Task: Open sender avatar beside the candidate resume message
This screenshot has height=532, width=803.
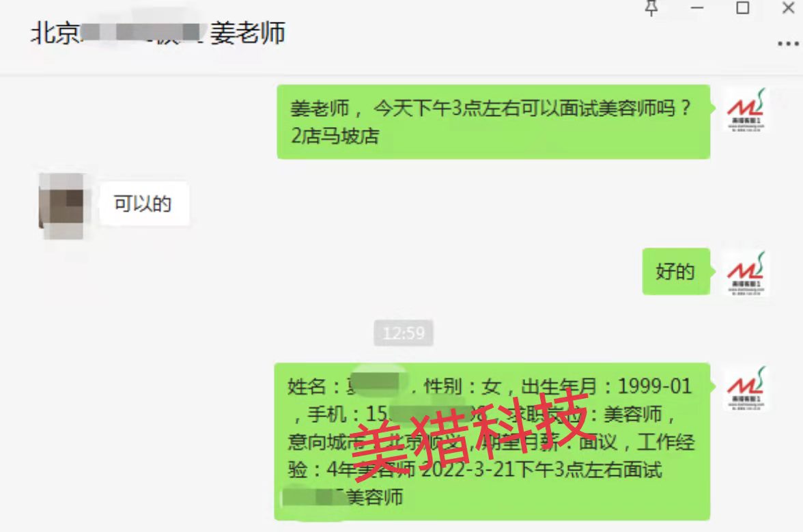Action: pos(746,388)
